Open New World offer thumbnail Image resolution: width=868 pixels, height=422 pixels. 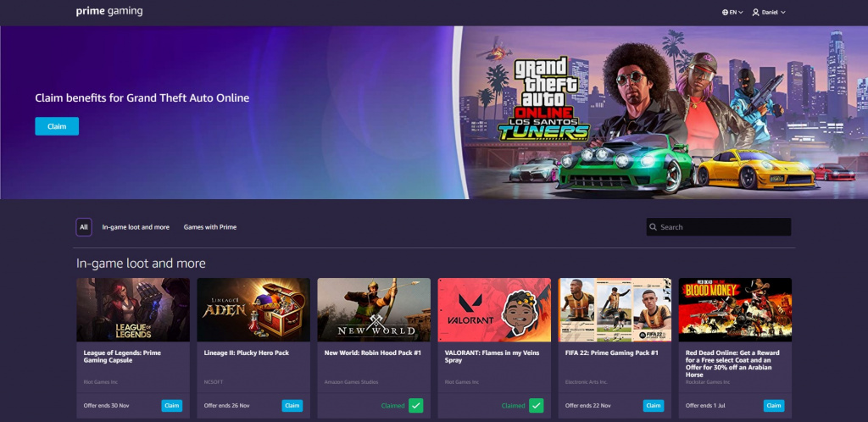[374, 310]
